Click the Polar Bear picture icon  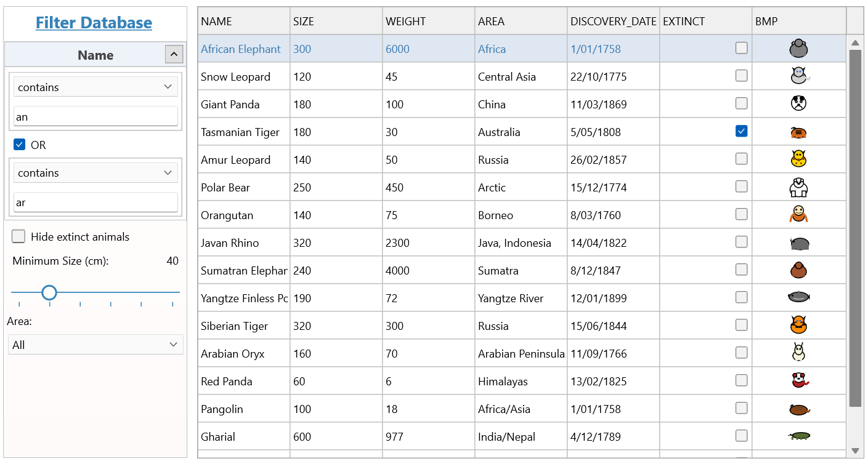[x=798, y=187]
